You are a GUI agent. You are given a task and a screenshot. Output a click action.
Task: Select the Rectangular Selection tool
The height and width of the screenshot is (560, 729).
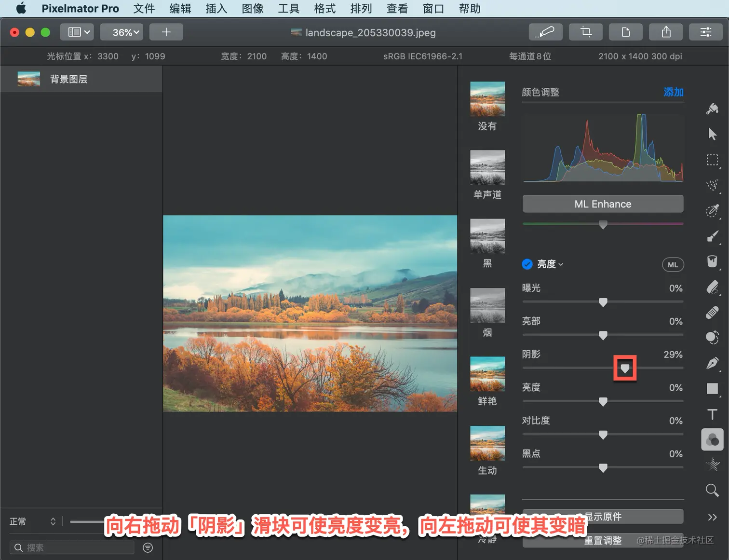click(712, 160)
